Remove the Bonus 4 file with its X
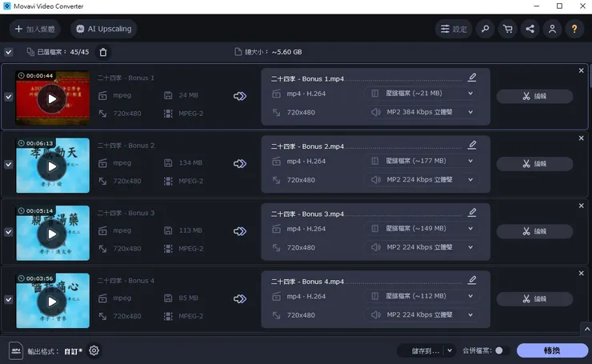The height and width of the screenshot is (364, 592). [582, 274]
